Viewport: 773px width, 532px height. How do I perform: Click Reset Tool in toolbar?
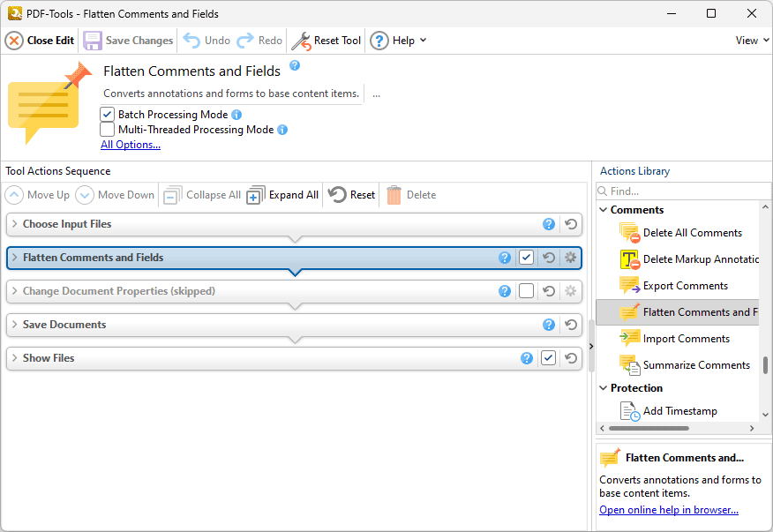pyautogui.click(x=326, y=41)
